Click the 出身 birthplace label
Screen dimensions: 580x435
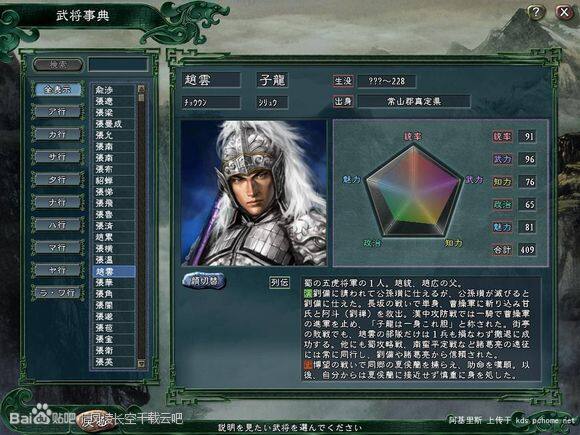343,101
